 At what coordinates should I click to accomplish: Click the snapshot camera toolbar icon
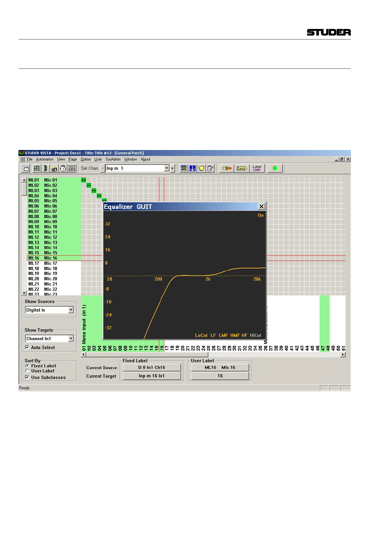pos(54,168)
